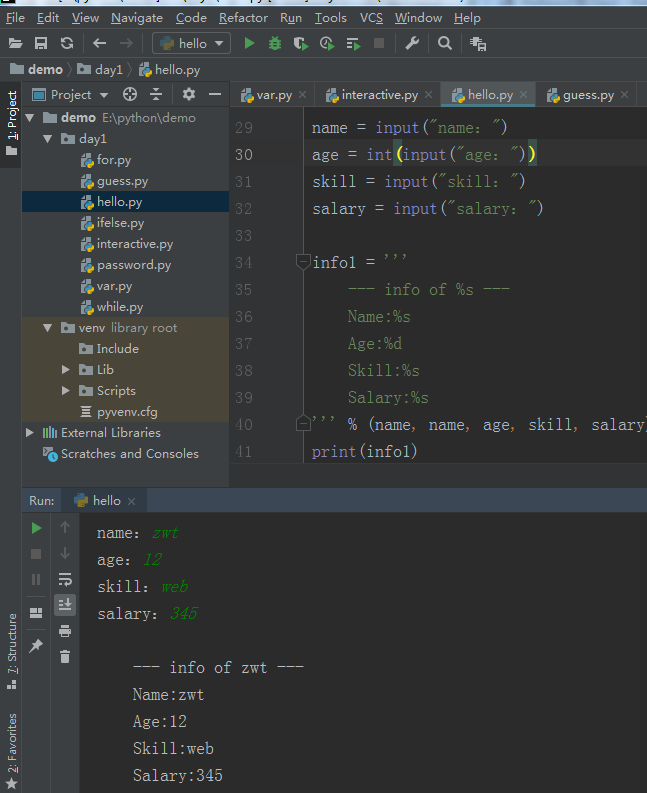Open the Edit menu
The image size is (647, 793).
pos(48,18)
